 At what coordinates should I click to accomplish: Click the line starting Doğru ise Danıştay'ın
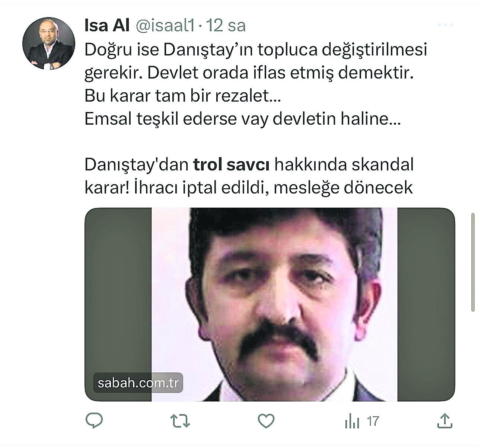pos(255,50)
